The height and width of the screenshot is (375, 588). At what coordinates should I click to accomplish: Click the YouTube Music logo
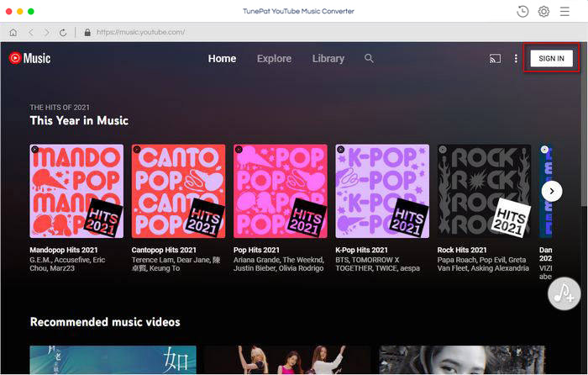click(x=29, y=58)
